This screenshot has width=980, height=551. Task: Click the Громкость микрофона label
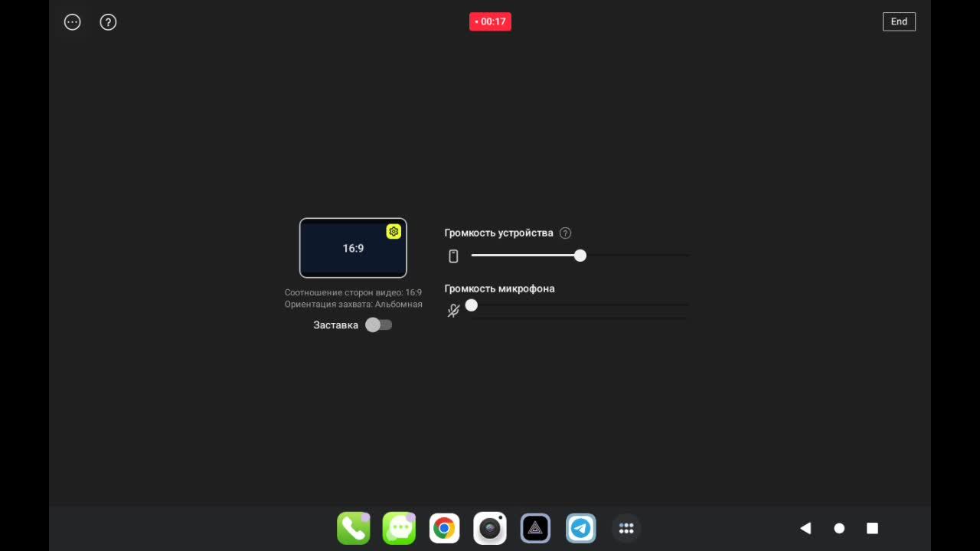[499, 289]
